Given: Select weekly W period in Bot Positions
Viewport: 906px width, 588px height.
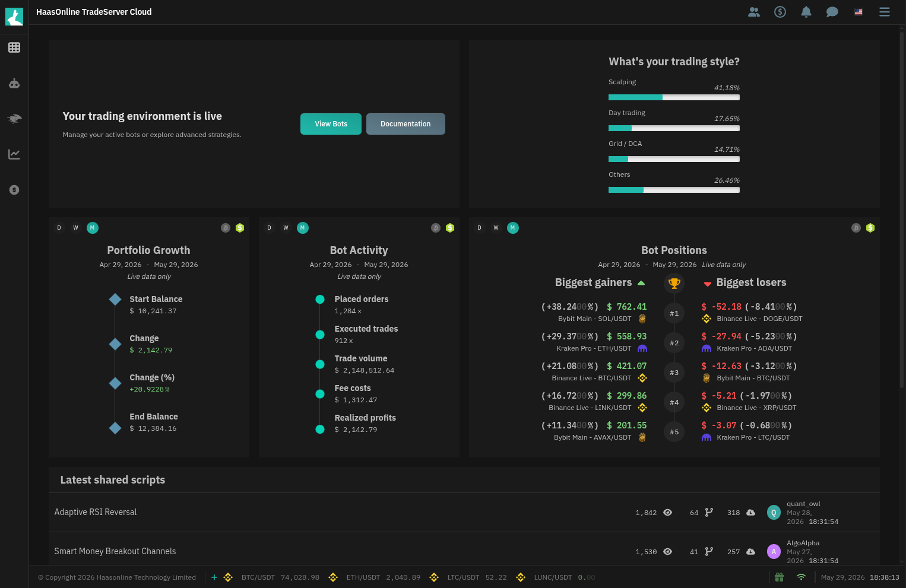Looking at the screenshot, I should coord(496,228).
